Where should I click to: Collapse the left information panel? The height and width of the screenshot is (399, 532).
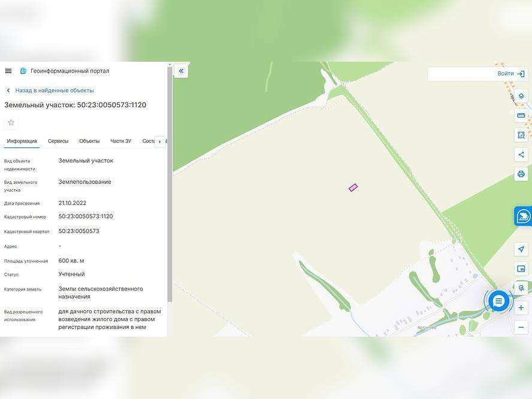point(181,71)
